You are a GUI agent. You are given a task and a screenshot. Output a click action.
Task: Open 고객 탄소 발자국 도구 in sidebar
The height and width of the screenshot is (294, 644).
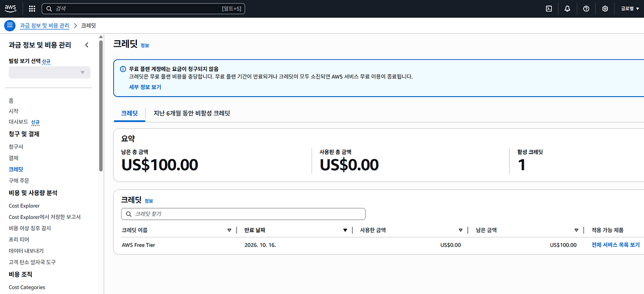(x=32, y=262)
